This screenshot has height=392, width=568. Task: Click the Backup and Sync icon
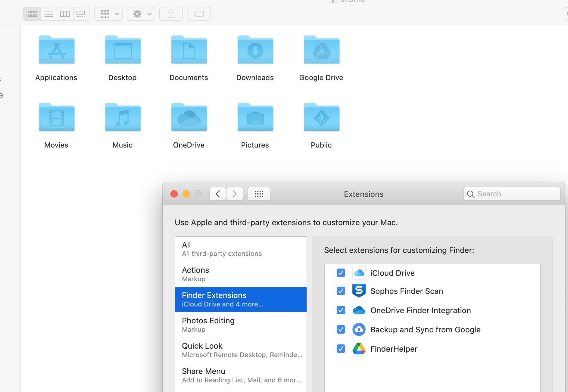359,329
